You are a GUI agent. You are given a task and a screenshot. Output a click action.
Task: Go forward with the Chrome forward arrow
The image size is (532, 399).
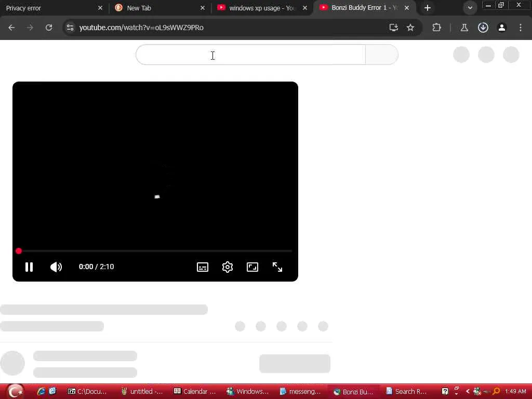(x=30, y=28)
